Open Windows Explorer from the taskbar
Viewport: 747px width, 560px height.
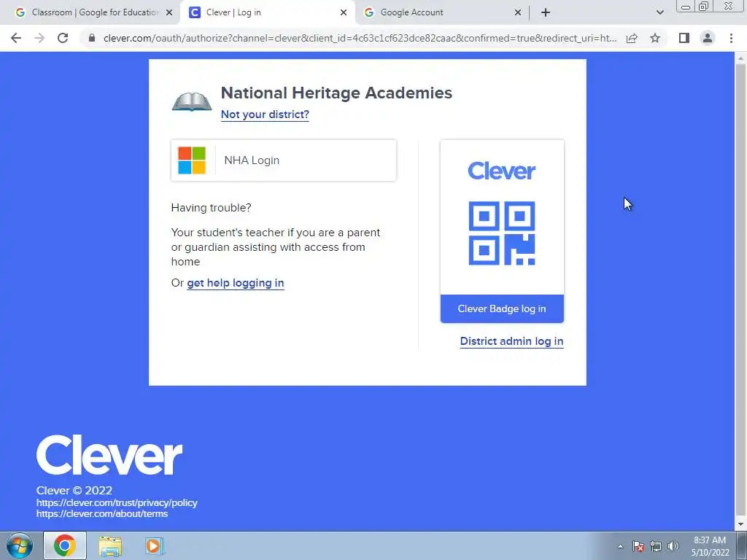[110, 545]
